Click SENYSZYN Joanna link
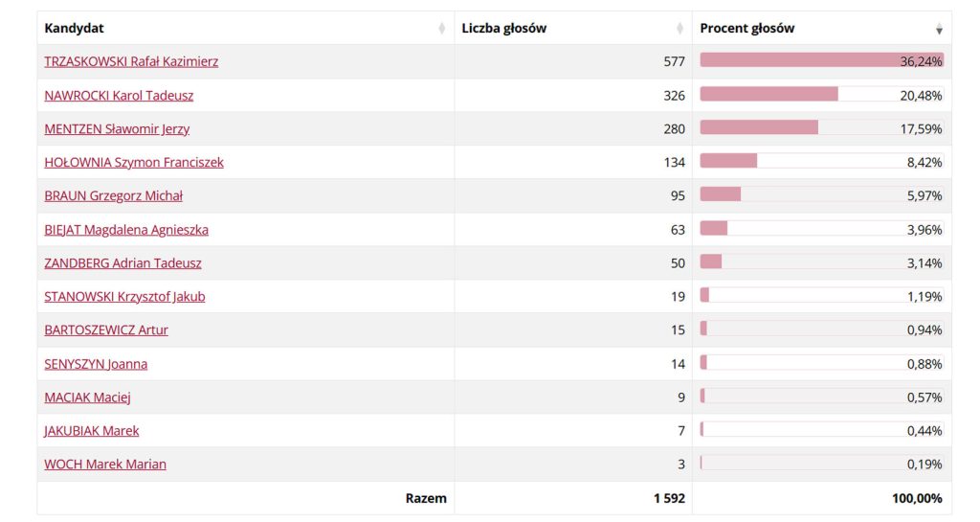Image resolution: width=980 pixels, height=522 pixels. click(96, 363)
